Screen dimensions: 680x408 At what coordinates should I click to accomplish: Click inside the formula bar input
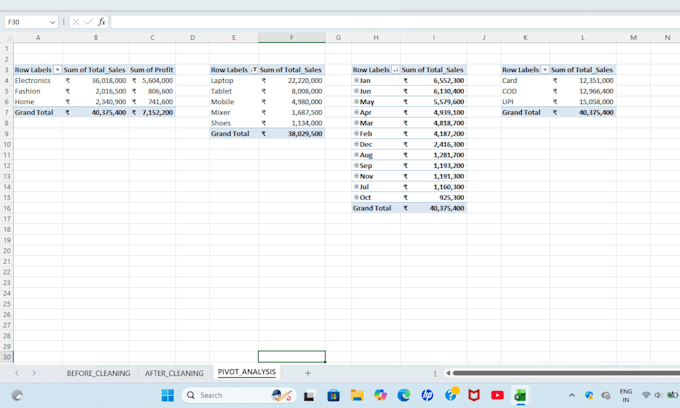(395, 22)
